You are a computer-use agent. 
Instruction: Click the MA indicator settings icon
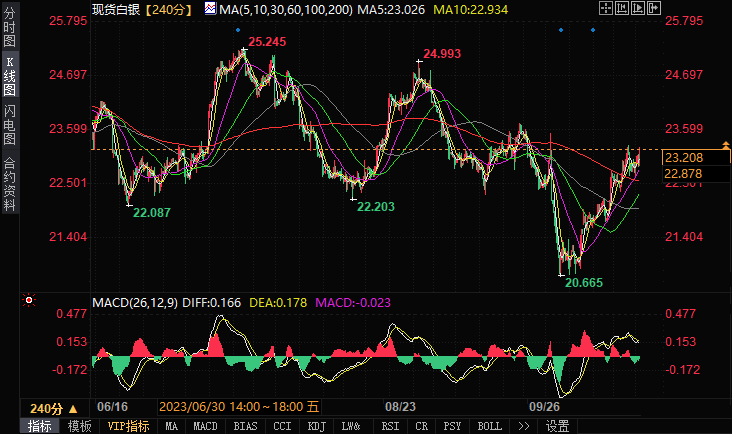(210, 9)
